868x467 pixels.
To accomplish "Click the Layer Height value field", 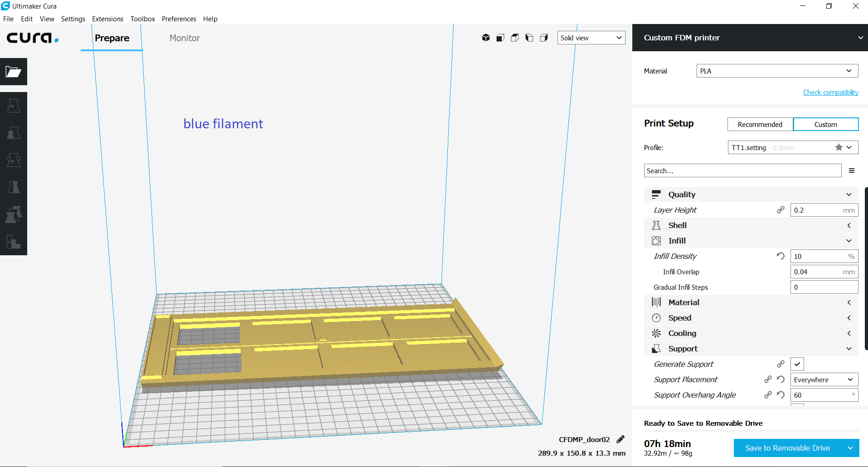I will click(824, 210).
